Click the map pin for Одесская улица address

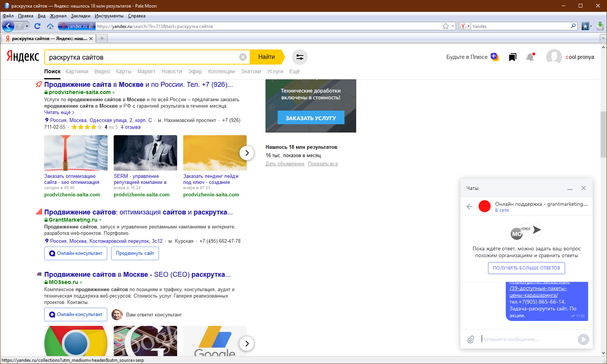(x=47, y=120)
